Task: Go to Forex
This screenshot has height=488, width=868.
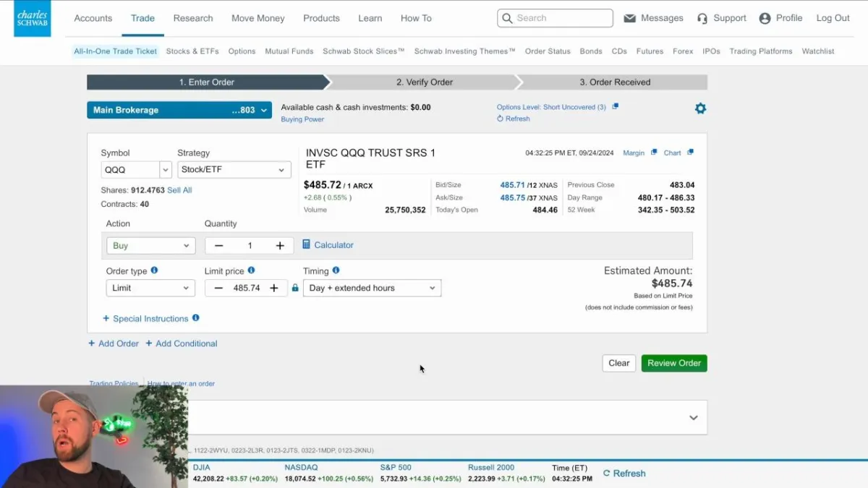Action: point(683,51)
